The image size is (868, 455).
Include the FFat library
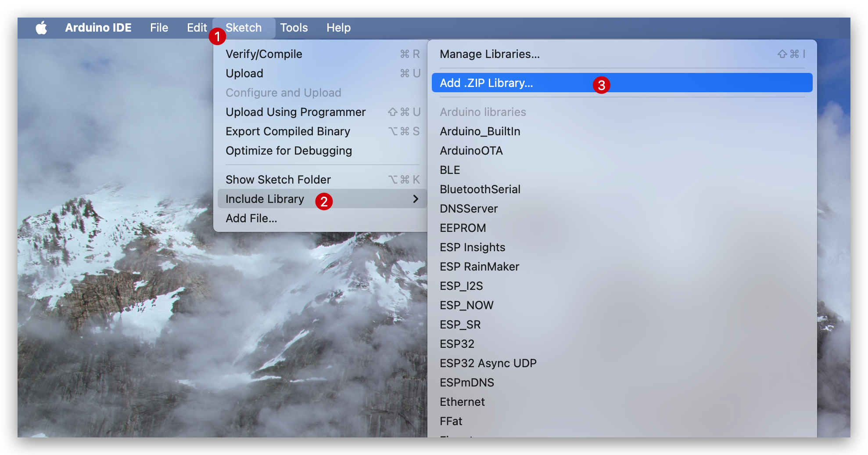click(x=622, y=421)
